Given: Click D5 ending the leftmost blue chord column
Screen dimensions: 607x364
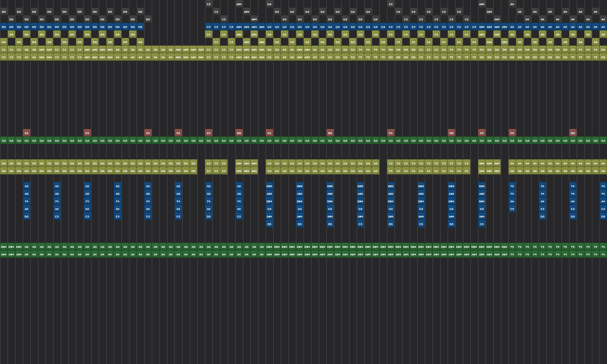Looking at the screenshot, I should point(27,216).
